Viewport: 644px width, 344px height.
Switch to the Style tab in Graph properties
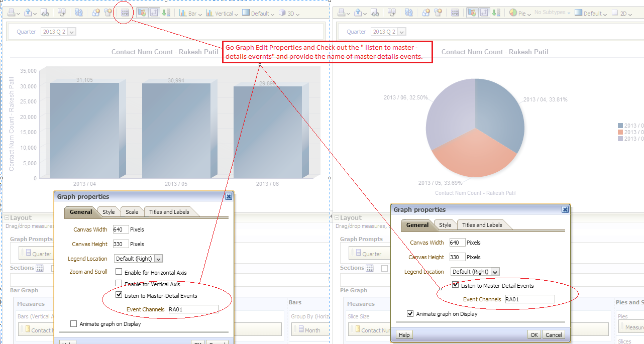[x=108, y=212]
